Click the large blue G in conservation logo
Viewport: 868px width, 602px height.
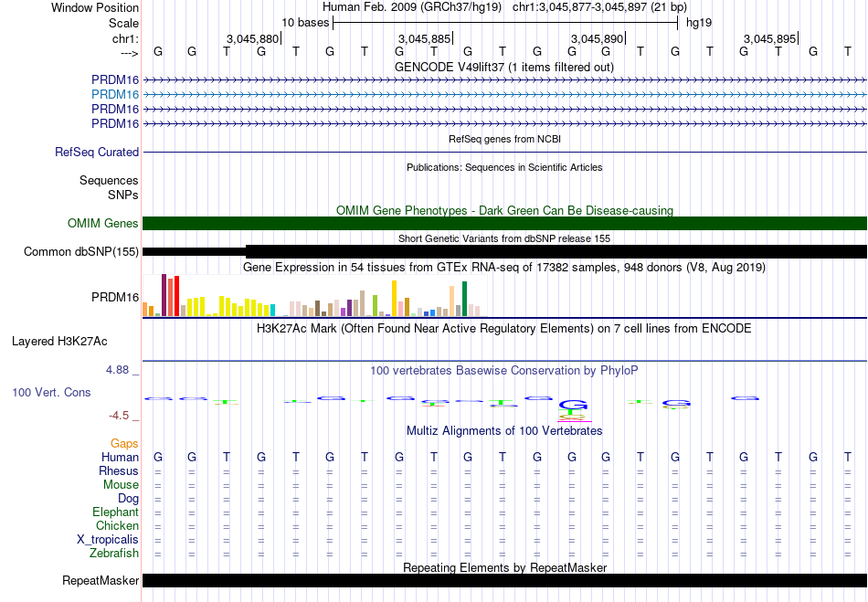(x=573, y=405)
